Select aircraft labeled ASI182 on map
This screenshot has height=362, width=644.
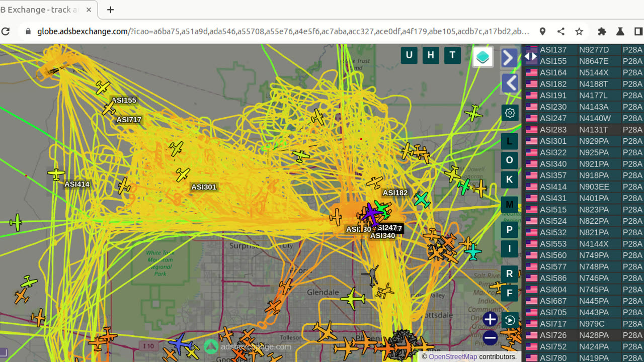pyautogui.click(x=375, y=182)
